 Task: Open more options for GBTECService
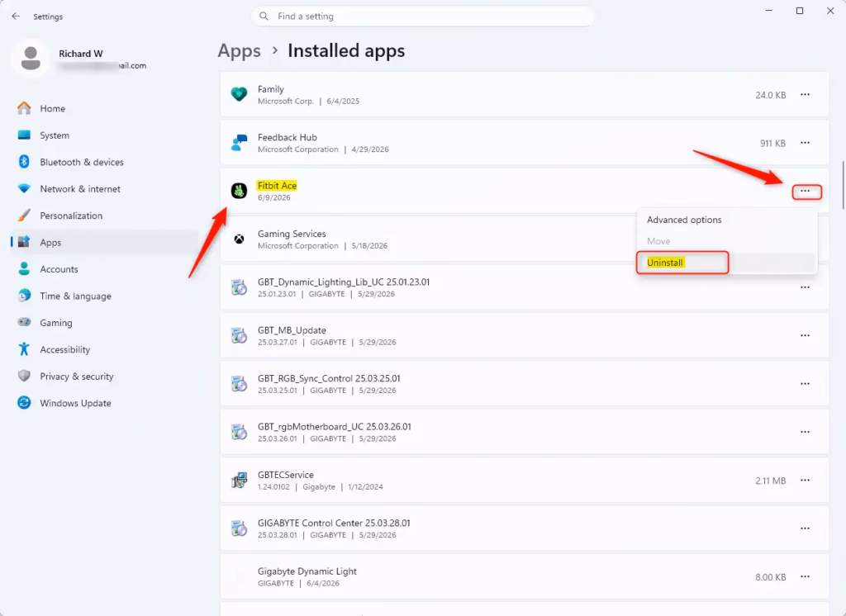pyautogui.click(x=805, y=480)
